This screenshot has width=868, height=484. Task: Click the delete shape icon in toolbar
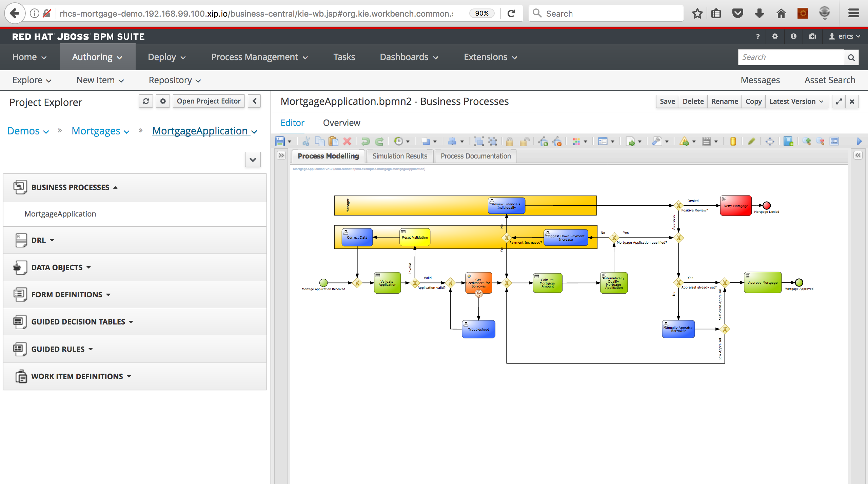pos(347,142)
